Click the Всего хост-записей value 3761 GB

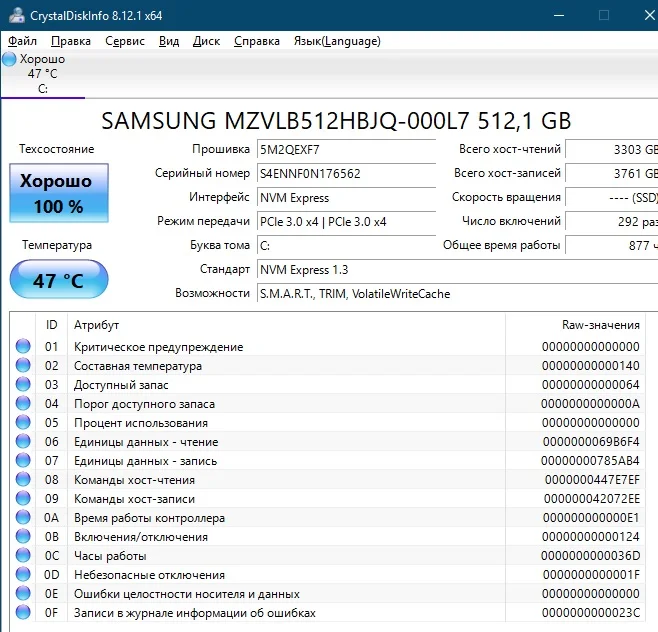point(612,173)
